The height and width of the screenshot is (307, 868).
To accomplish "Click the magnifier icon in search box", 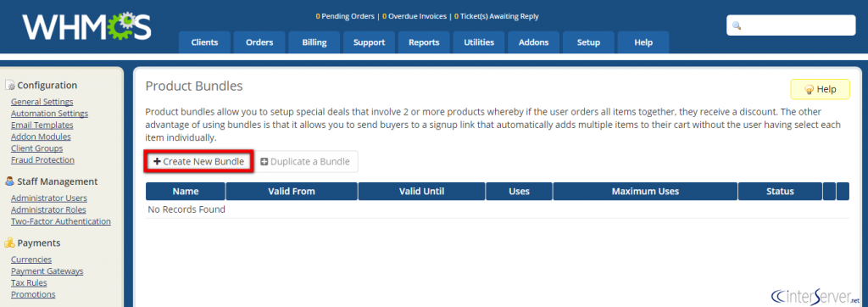I will (x=737, y=25).
